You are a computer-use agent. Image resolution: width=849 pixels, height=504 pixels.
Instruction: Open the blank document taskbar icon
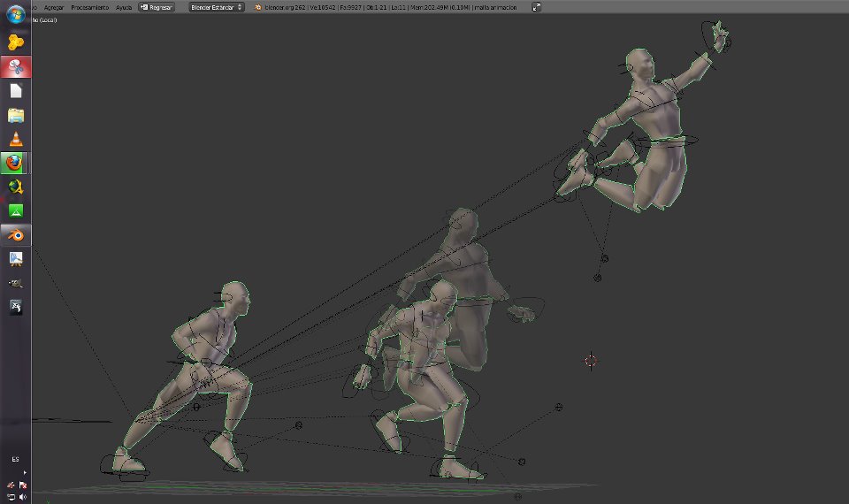click(x=16, y=90)
